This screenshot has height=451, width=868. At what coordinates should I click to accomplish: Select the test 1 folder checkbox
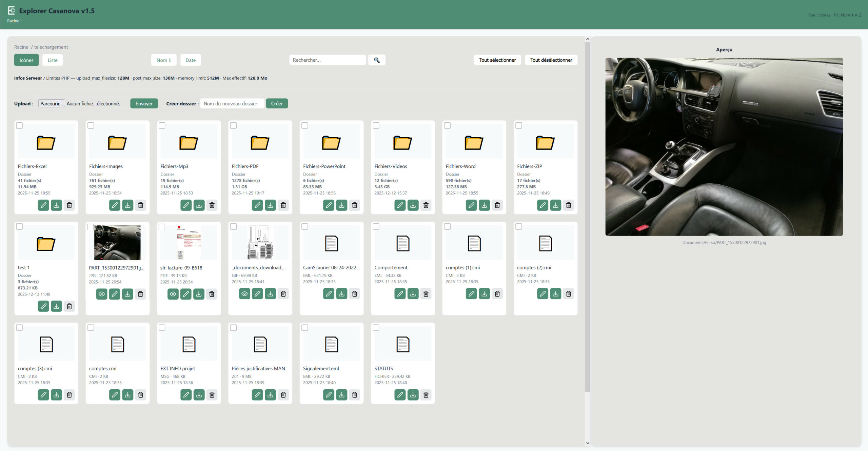pos(20,226)
